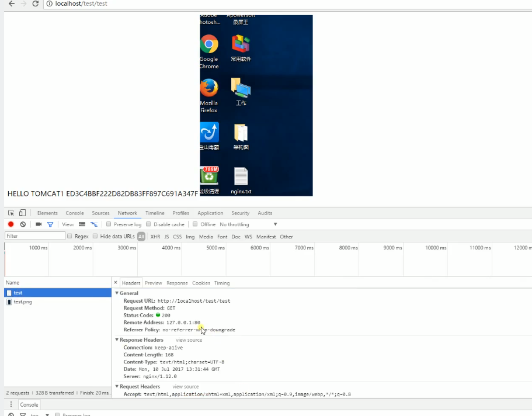Open the Timeline panel tab
This screenshot has height=416, width=532.
pos(155,213)
